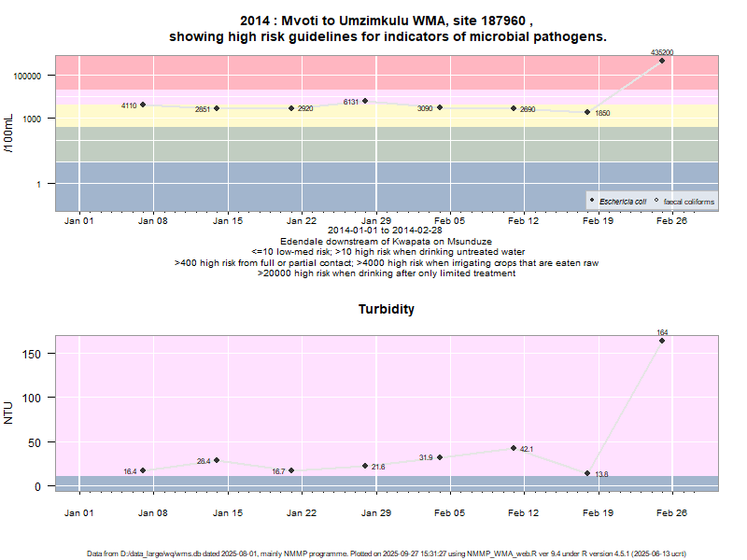Click the 28.4 turbidity data point
The width and height of the screenshot is (747, 560).
pyautogui.click(x=217, y=460)
